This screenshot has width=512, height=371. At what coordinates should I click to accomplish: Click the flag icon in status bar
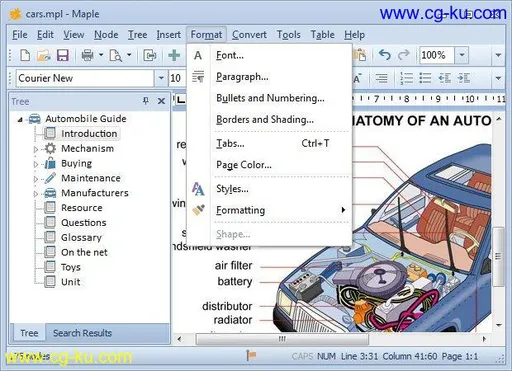251,355
